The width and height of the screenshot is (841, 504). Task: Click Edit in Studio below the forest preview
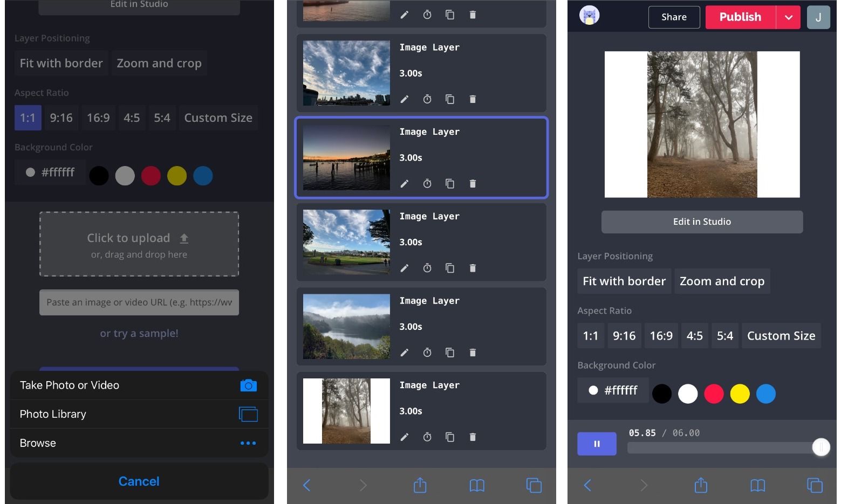(702, 222)
